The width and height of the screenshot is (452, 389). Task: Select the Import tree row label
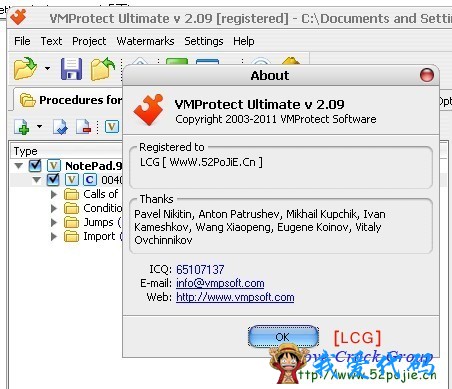point(103,236)
